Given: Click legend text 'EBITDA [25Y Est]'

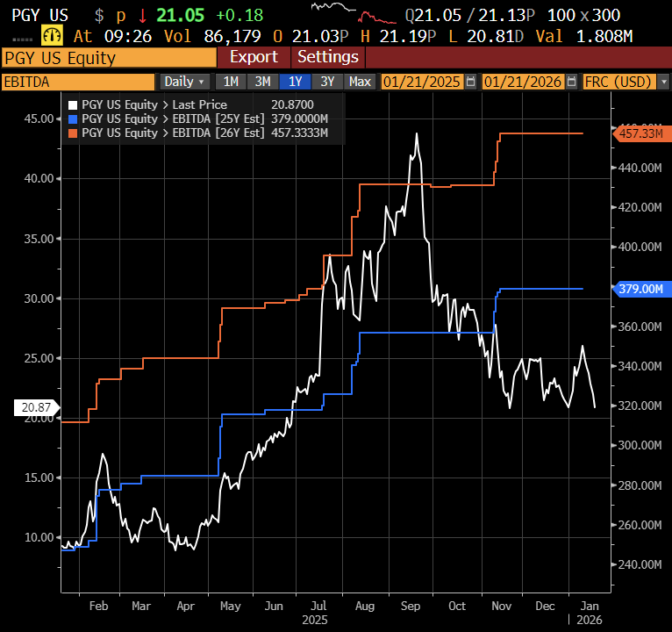Looking at the screenshot, I should (x=218, y=118).
